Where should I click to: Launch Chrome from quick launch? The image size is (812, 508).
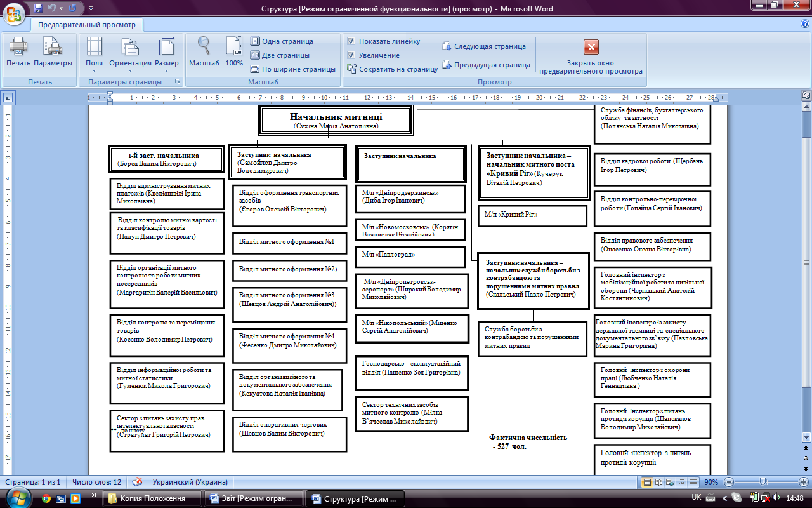pos(46,498)
